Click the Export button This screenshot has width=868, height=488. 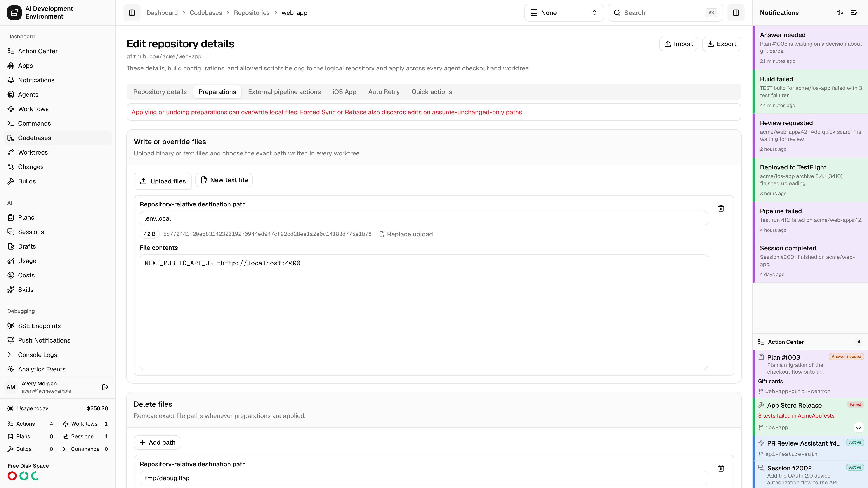(722, 44)
